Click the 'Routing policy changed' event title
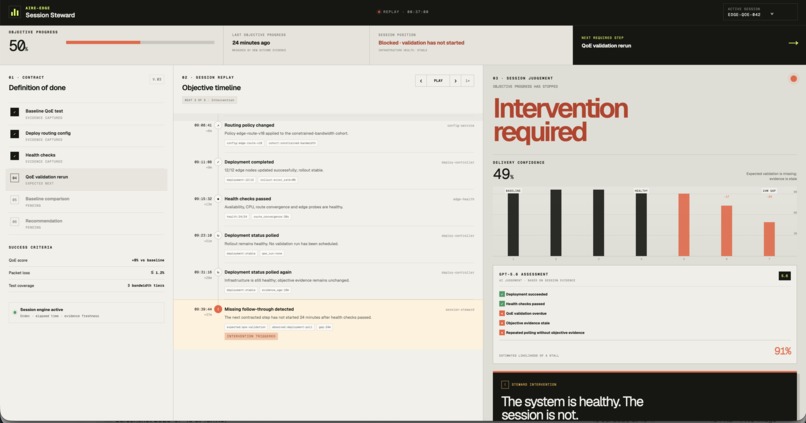The image size is (806, 423). (x=249, y=125)
